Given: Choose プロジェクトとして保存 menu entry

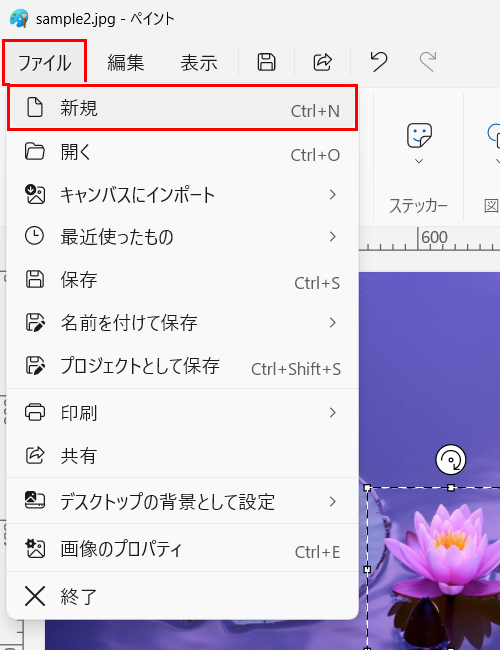Looking at the screenshot, I should pos(182,366).
